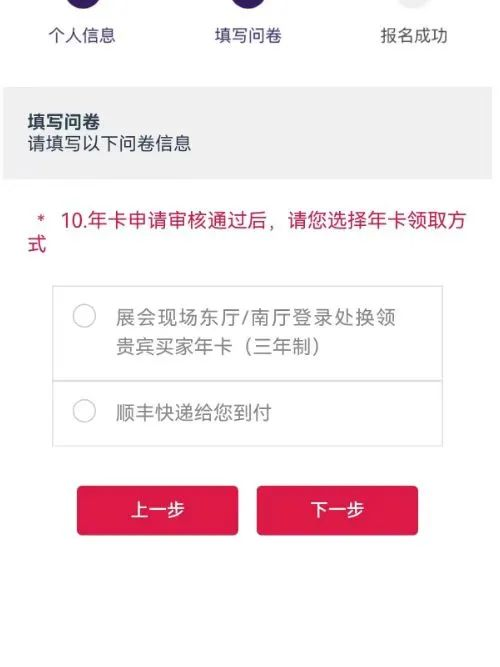
Task: Click empty space right of 贵宾买家年卡（三年制）
Action: click(x=381, y=347)
